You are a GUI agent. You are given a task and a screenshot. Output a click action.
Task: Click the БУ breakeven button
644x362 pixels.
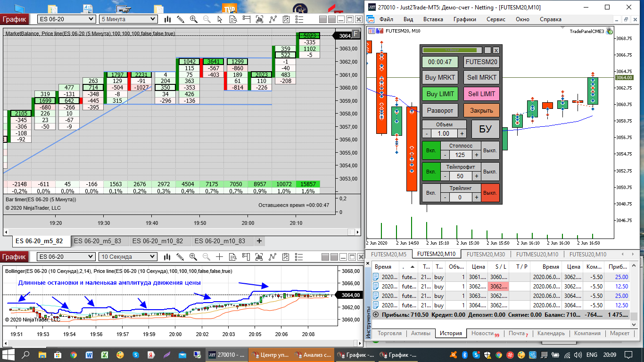click(485, 129)
